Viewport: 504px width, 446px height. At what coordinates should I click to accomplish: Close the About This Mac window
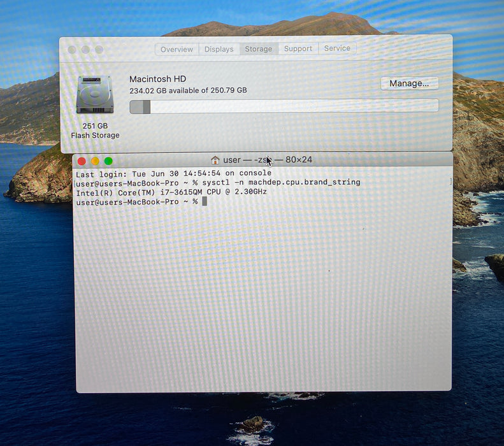coord(73,50)
